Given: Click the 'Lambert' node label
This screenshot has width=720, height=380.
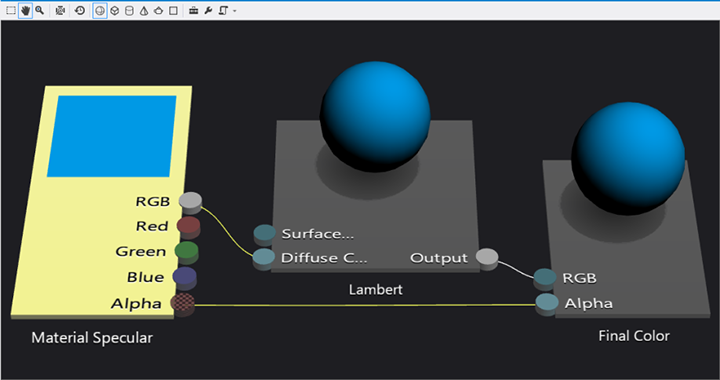Looking at the screenshot, I should [376, 290].
